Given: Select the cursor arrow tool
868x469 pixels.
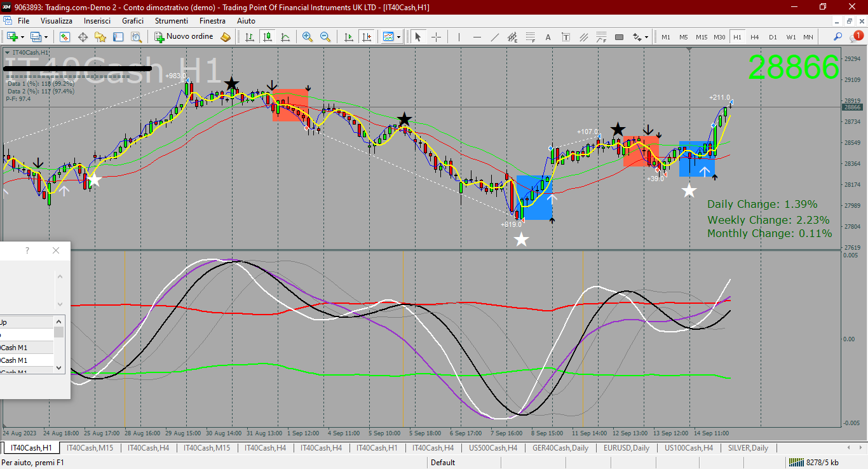Looking at the screenshot, I should [x=418, y=37].
